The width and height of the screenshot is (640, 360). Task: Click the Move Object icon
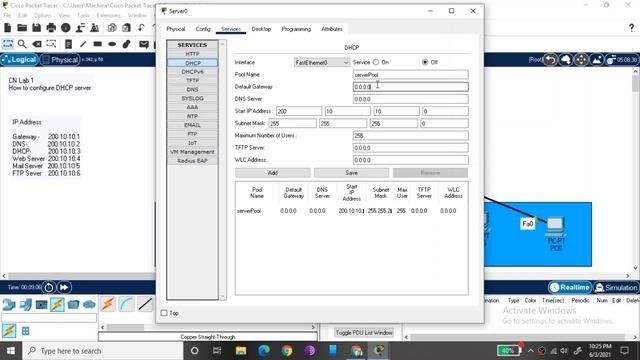581,60
